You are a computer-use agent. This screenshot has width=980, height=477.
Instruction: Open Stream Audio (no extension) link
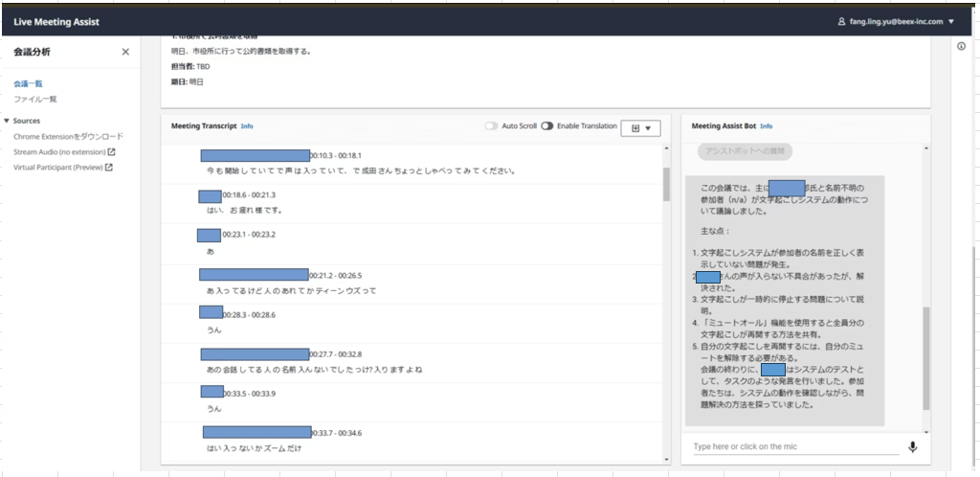point(64,152)
